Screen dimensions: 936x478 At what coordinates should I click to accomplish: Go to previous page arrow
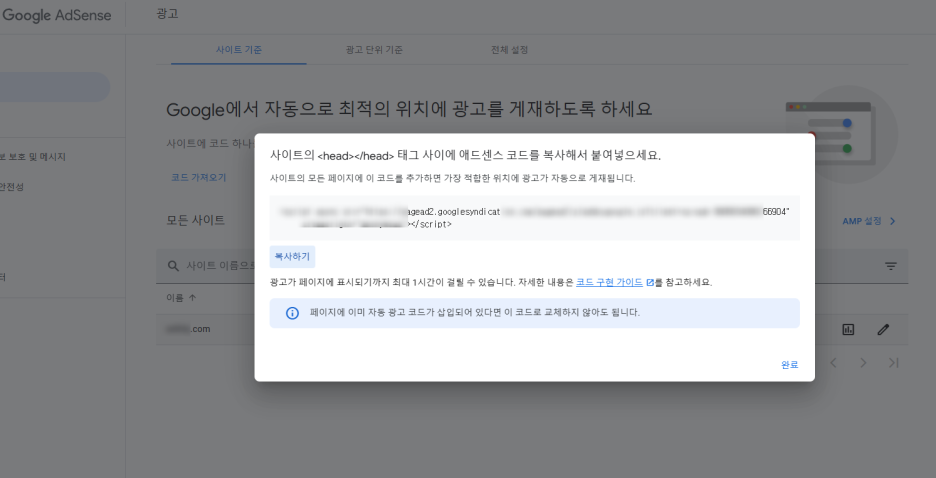pyautogui.click(x=833, y=363)
